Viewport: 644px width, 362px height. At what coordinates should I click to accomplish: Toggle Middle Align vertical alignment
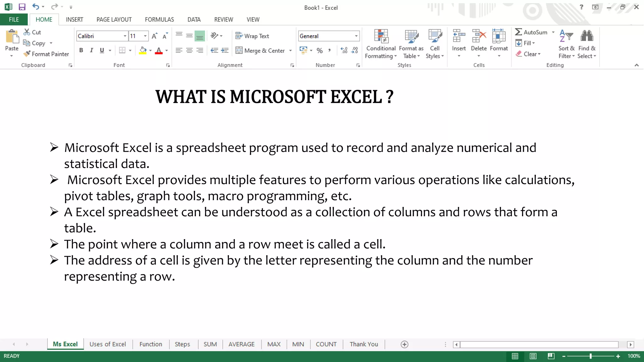pos(189,36)
